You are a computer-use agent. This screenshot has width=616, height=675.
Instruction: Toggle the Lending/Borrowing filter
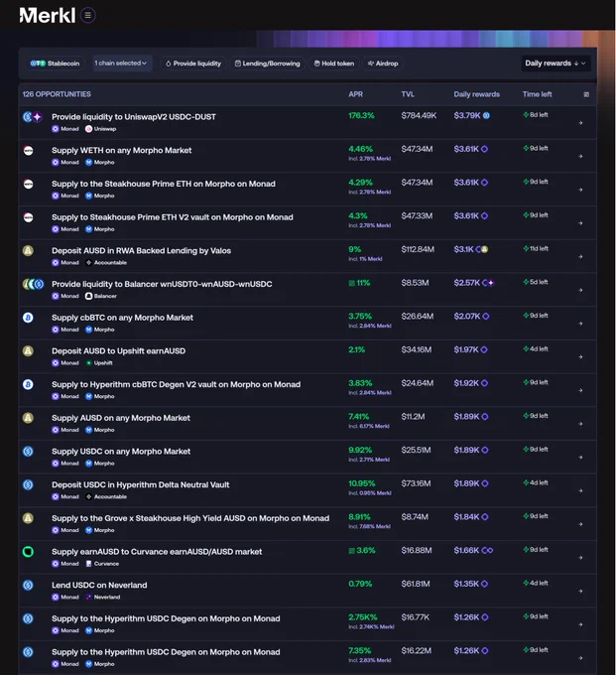[x=268, y=64]
